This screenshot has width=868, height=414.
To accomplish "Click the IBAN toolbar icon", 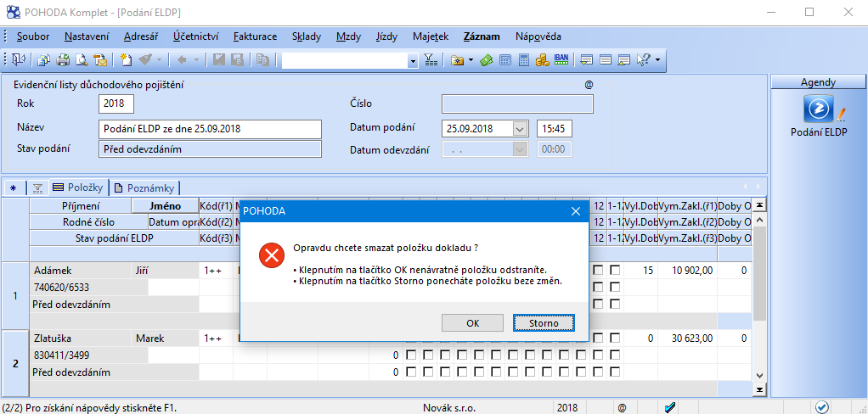I will [561, 59].
